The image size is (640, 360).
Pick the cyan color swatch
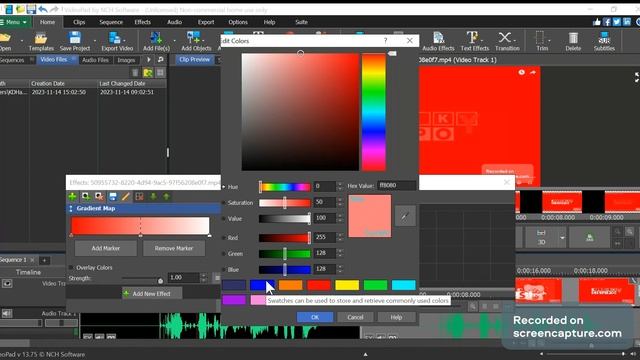coord(404,285)
